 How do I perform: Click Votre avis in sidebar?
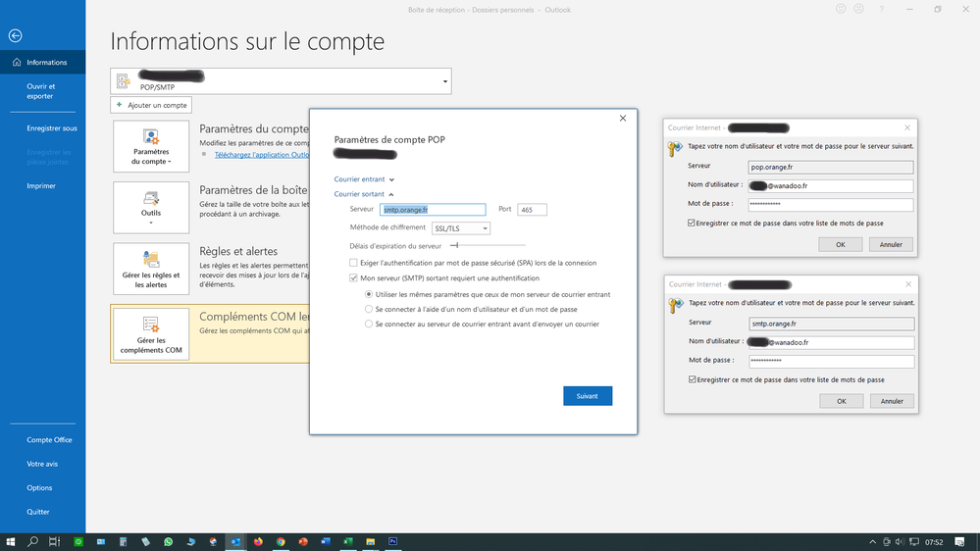(42, 464)
